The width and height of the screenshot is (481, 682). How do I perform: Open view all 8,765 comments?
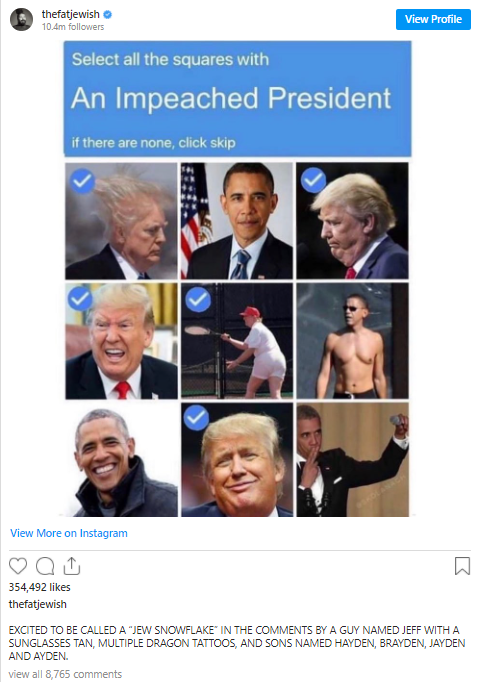65,674
